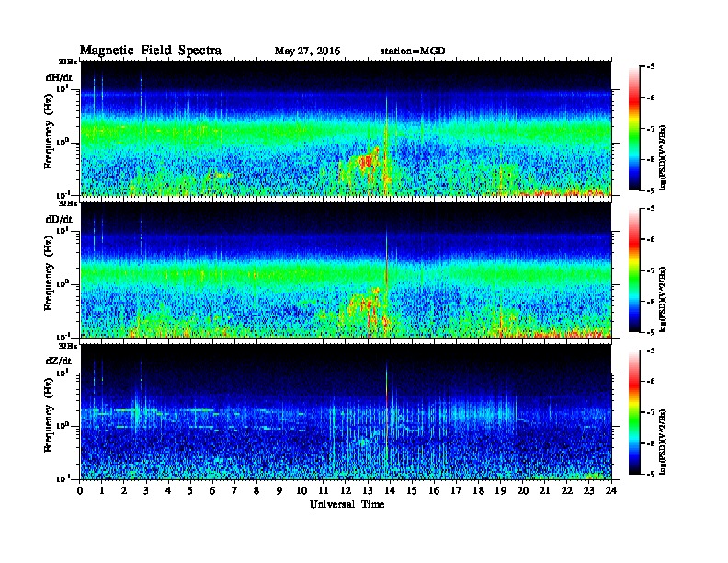Click hour tick label 3 on time axis
This screenshot has height=563, width=728.
click(x=146, y=490)
